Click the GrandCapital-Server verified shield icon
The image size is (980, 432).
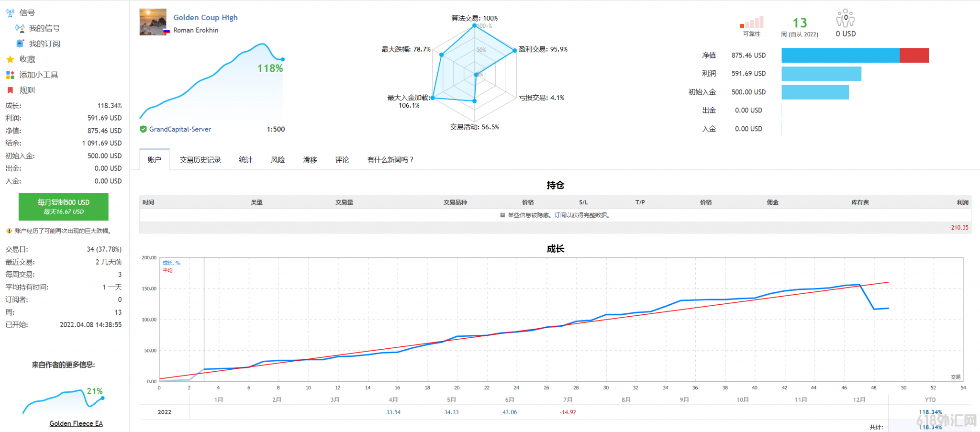tap(143, 129)
